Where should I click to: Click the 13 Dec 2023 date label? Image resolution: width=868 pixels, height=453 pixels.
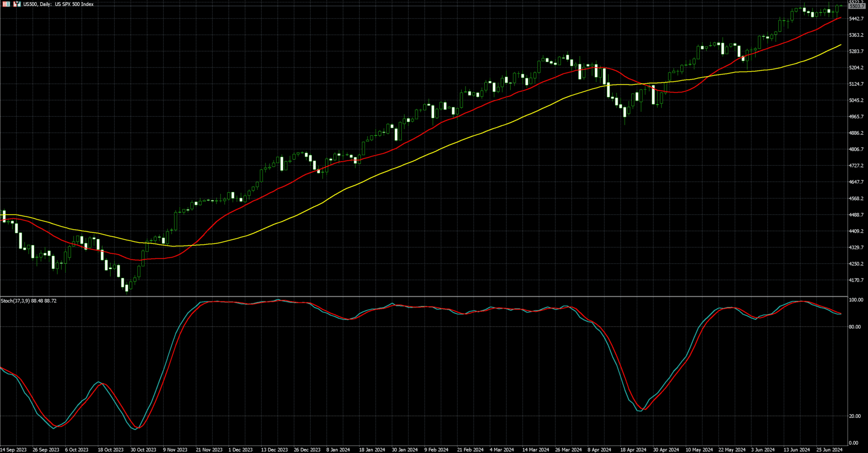[274, 450]
